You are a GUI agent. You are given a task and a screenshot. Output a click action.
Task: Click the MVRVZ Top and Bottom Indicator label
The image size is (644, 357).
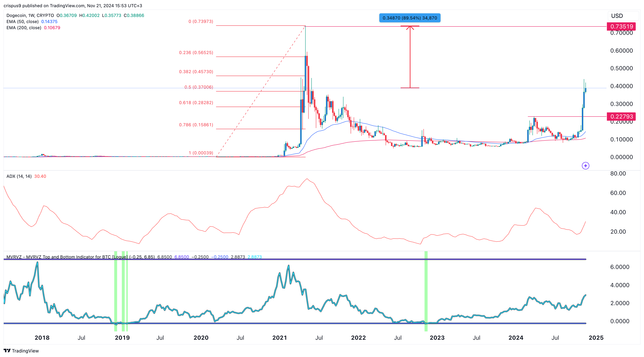pyautogui.click(x=81, y=257)
